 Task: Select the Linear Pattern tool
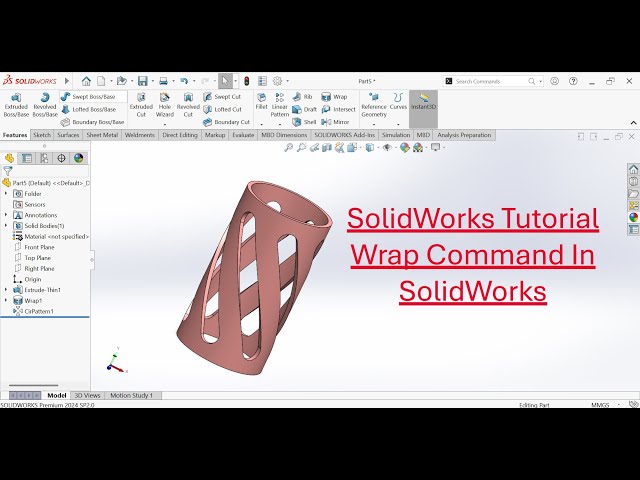click(280, 105)
